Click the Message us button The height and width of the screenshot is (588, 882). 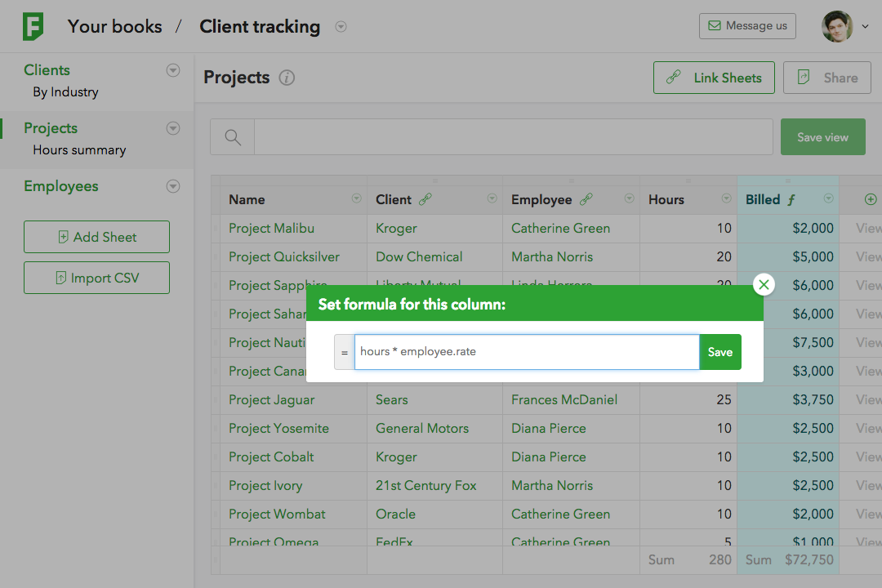coord(747,26)
